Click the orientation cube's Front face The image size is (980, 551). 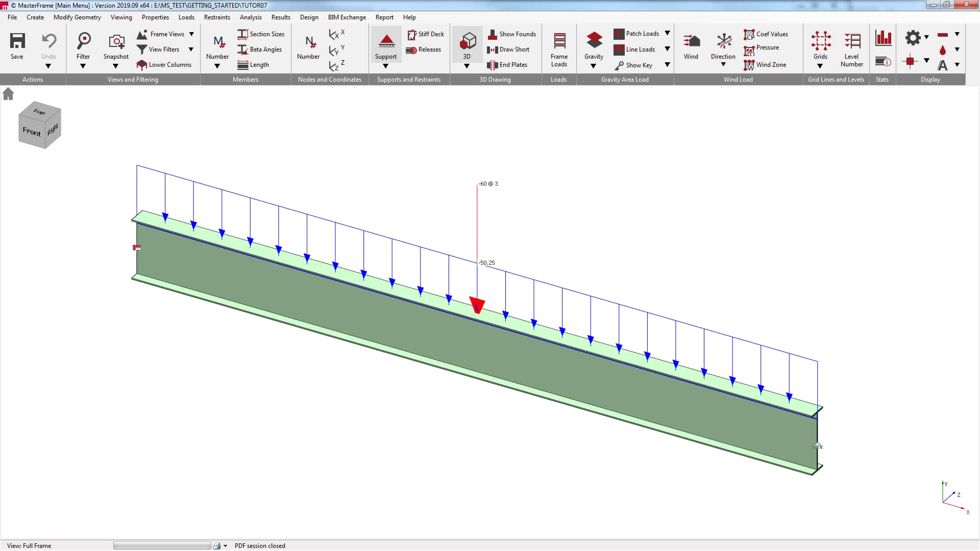tap(31, 131)
